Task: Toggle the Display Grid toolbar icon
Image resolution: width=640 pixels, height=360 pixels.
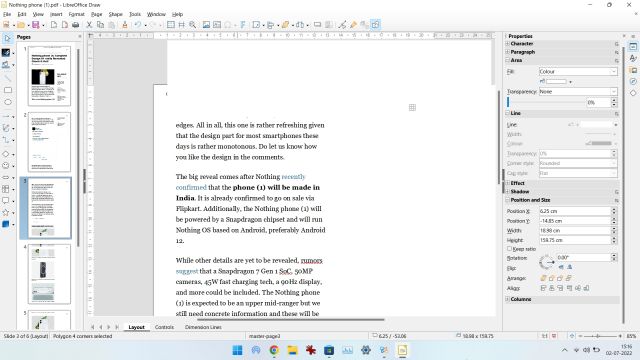Action: pyautogui.click(x=171, y=25)
